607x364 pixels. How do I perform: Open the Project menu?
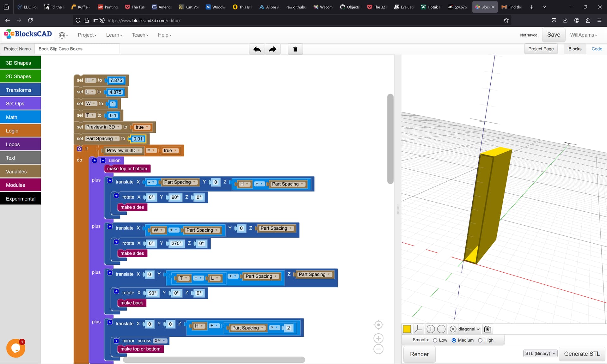[x=87, y=35]
